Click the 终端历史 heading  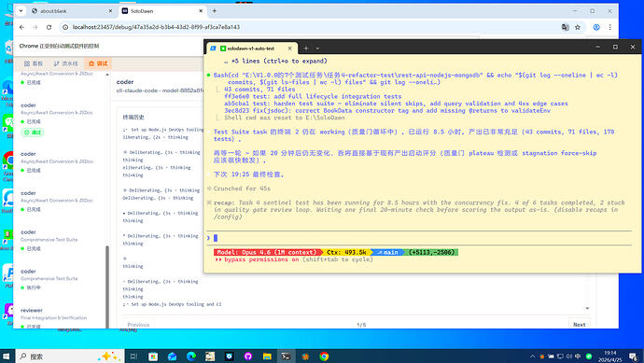(133, 117)
